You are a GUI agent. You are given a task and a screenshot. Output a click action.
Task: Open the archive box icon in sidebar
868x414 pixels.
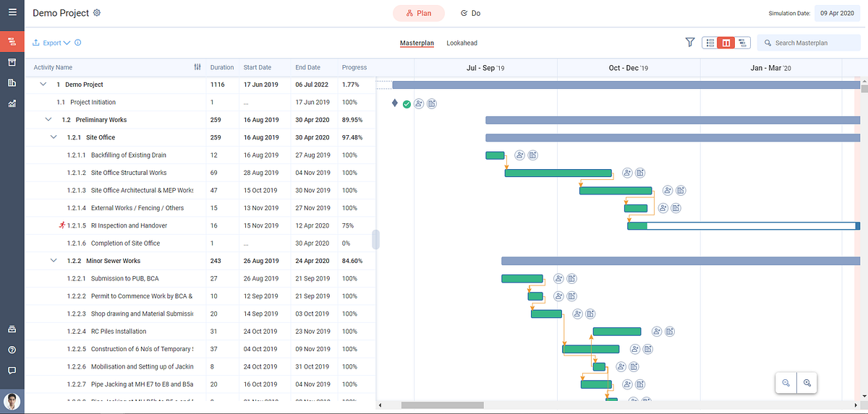[x=12, y=62]
